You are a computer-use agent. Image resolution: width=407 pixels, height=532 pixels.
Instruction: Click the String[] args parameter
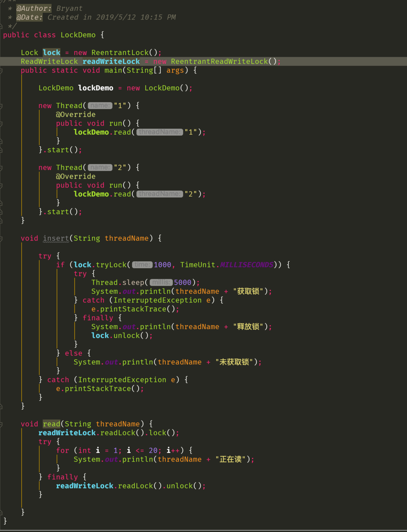pos(155,70)
